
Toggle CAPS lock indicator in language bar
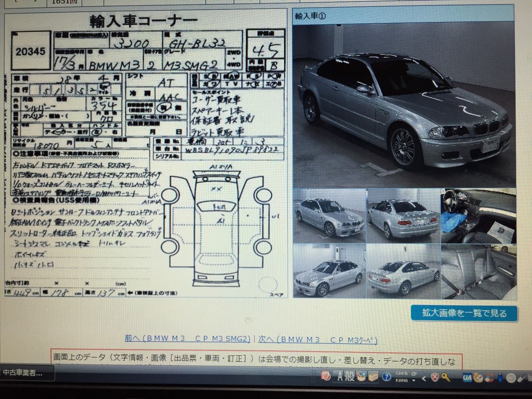[401, 374]
